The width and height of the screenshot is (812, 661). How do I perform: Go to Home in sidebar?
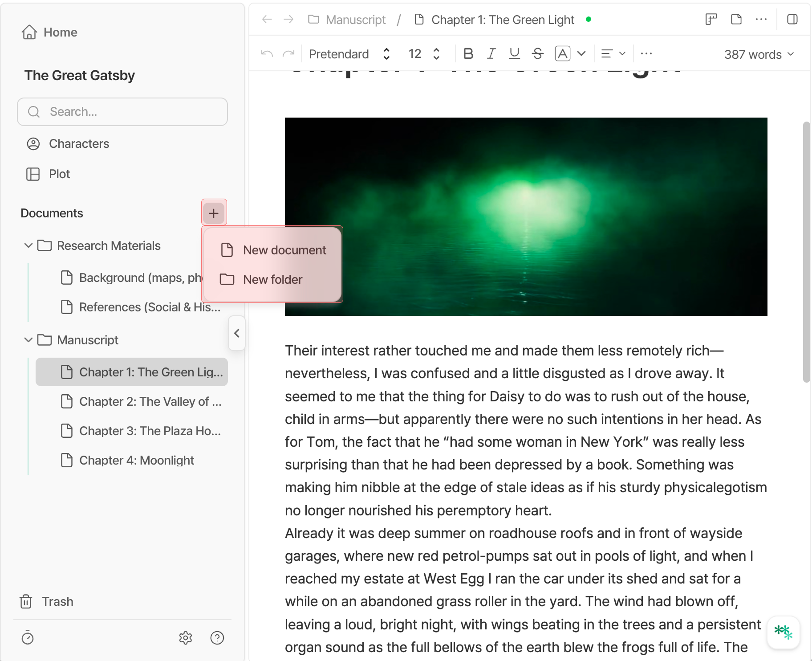(49, 32)
